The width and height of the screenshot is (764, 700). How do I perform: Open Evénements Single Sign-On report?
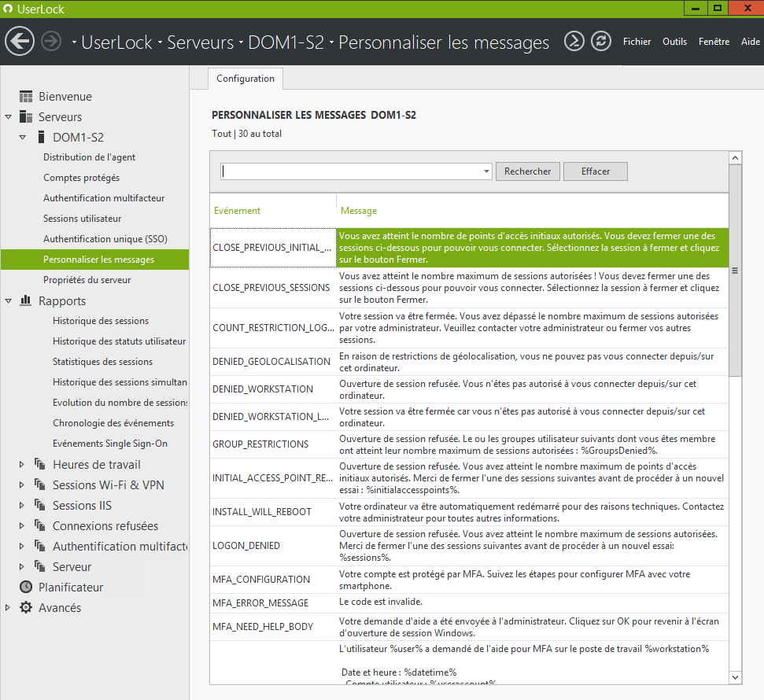click(110, 444)
